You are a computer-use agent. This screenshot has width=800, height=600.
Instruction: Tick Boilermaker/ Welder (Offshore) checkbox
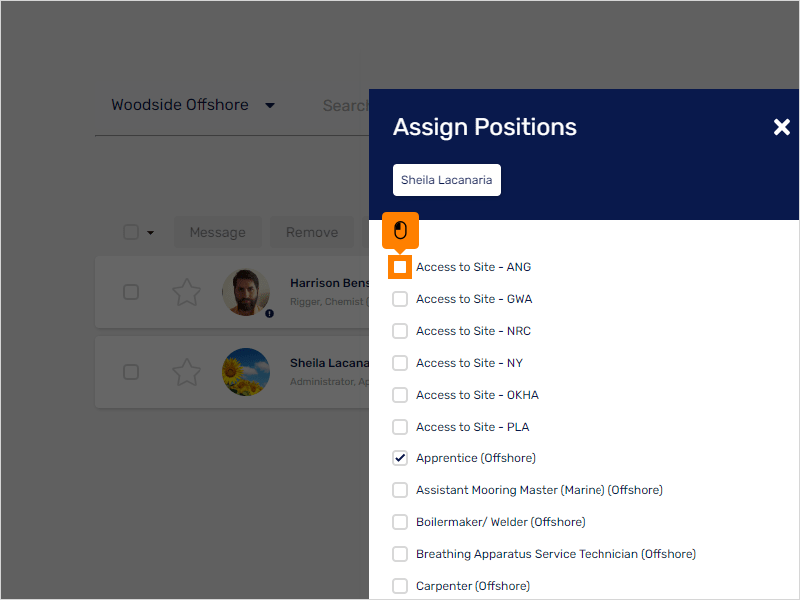click(x=400, y=522)
